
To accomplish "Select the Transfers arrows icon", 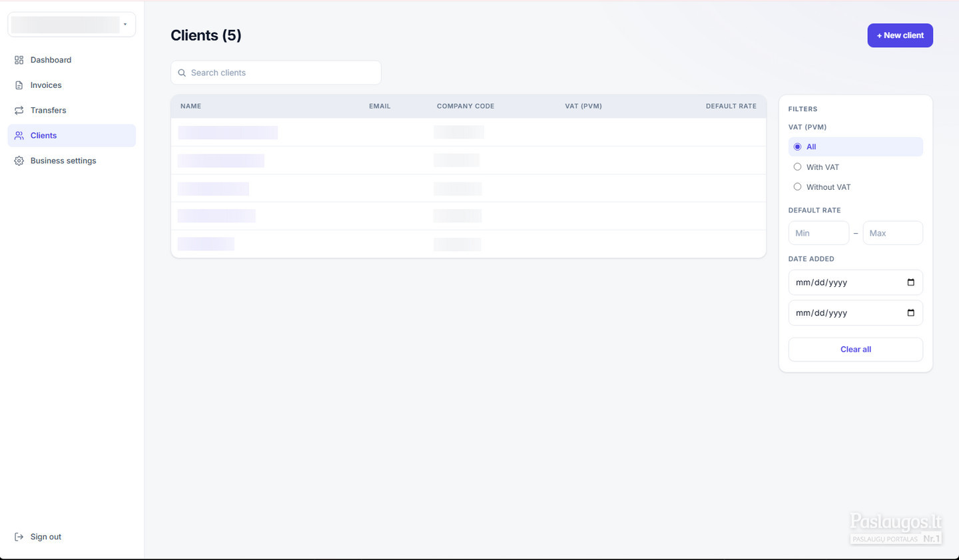I will [19, 111].
